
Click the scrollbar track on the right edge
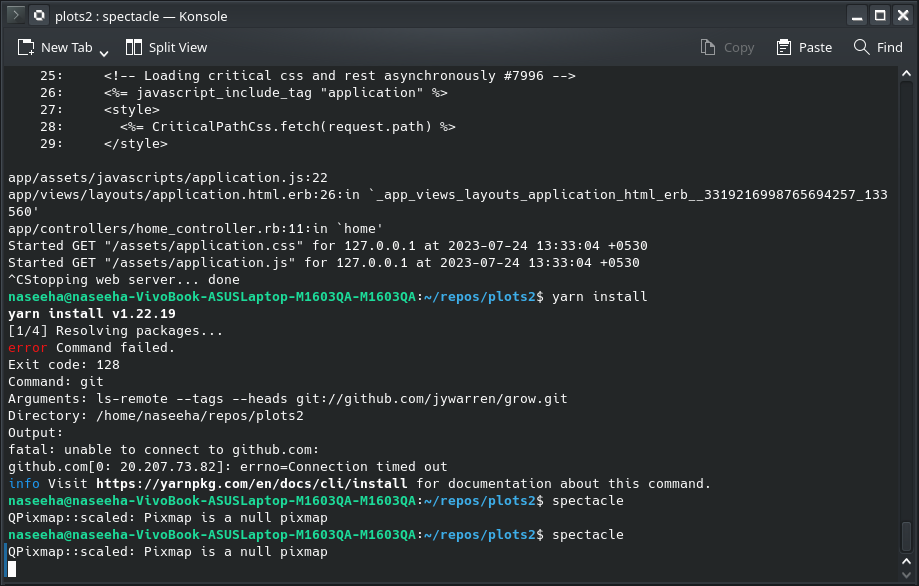coord(906,300)
